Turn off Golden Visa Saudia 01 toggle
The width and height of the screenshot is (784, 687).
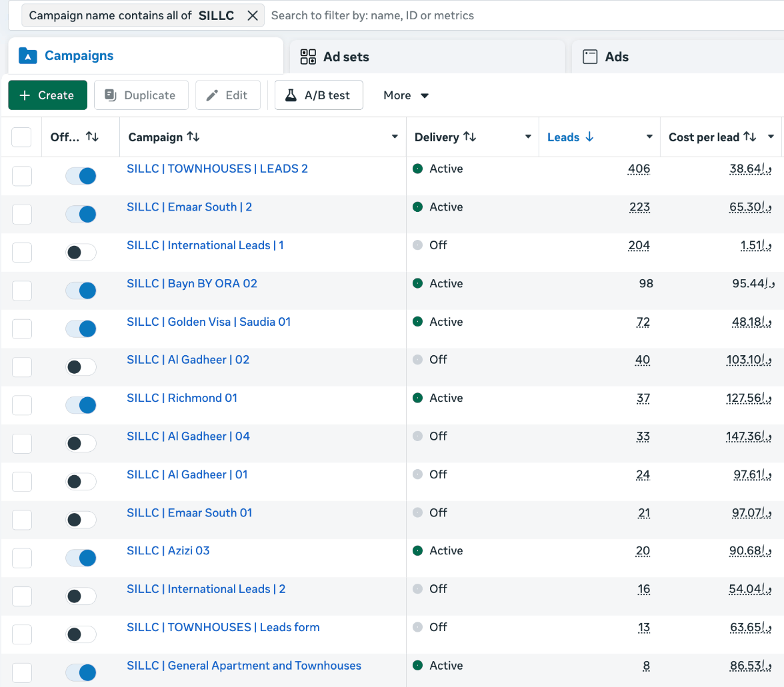click(x=81, y=329)
